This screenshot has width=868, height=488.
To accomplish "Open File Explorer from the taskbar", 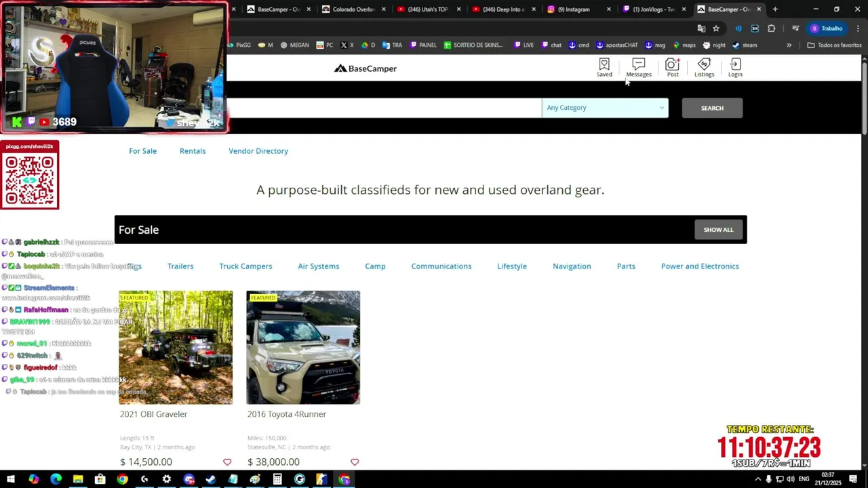I will 78,479.
